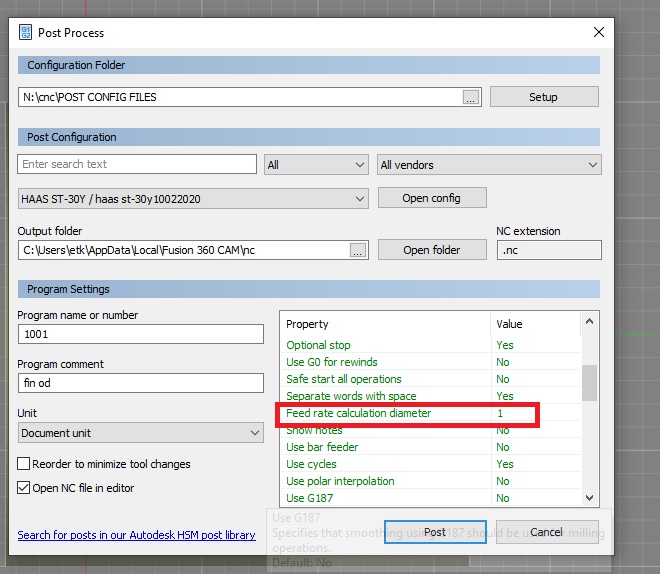The width and height of the screenshot is (660, 574).
Task: Toggle Reorder to minimize tool changes
Action: [x=24, y=464]
